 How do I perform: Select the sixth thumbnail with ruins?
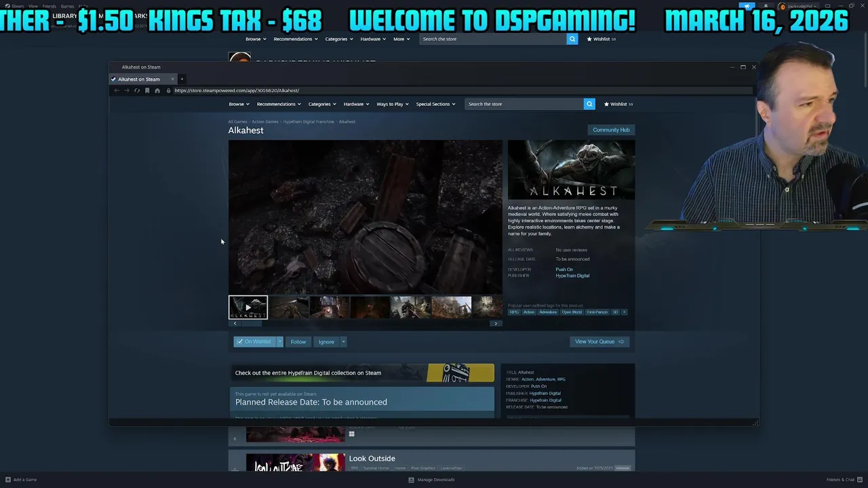coord(452,307)
